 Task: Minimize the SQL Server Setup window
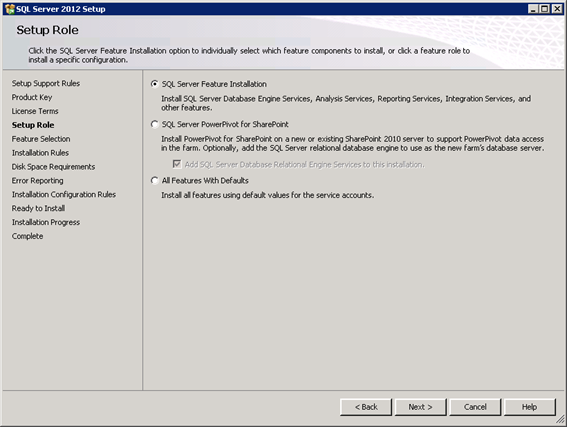(533, 9)
